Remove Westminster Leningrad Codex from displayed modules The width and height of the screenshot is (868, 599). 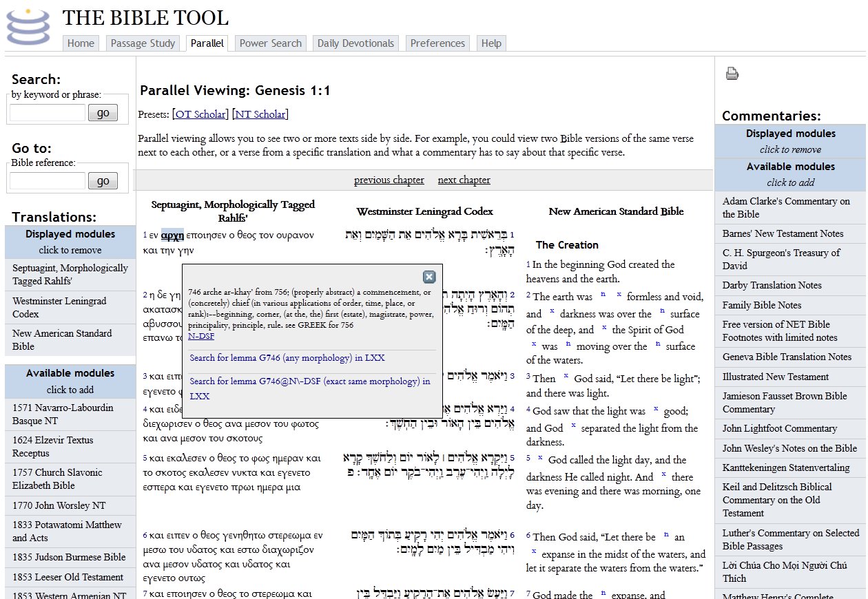(70, 308)
